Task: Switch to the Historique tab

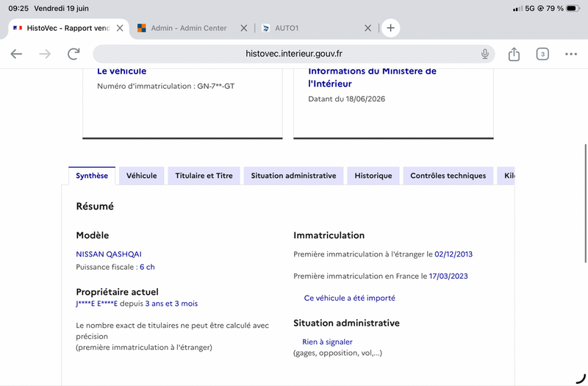Action: click(x=373, y=176)
